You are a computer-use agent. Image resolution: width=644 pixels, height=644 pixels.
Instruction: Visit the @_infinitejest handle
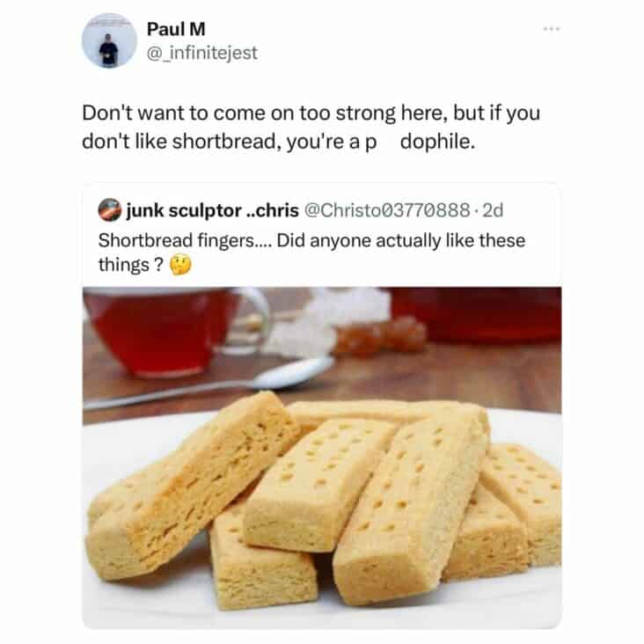point(202,53)
